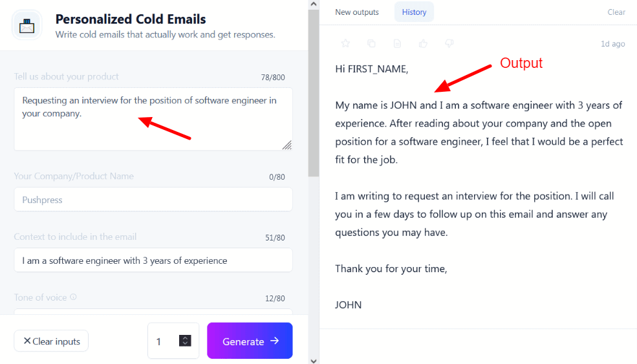The image size is (637, 364).
Task: Adjust output count using the number stepper arrows
Action: pos(185,340)
